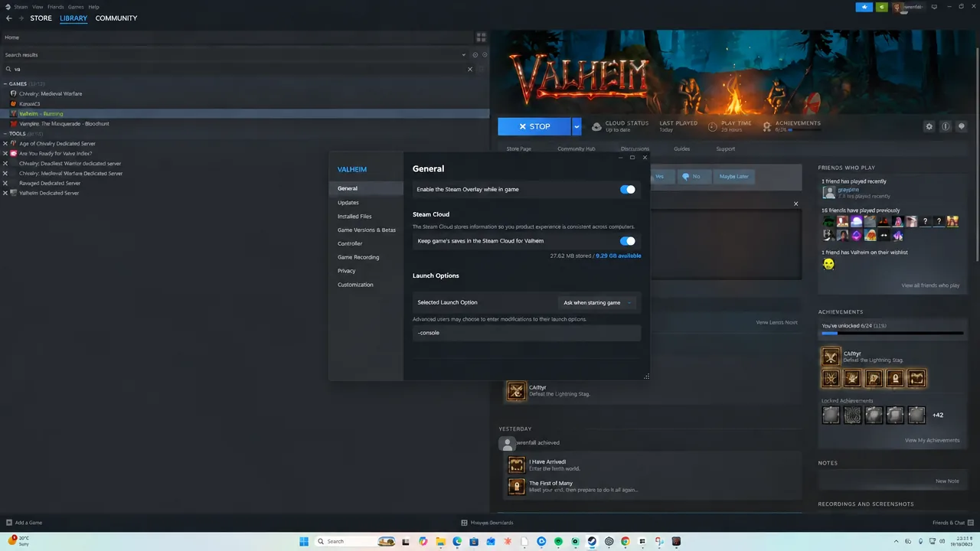Toggle Steam Cloud saves switch for Valheim

click(628, 241)
